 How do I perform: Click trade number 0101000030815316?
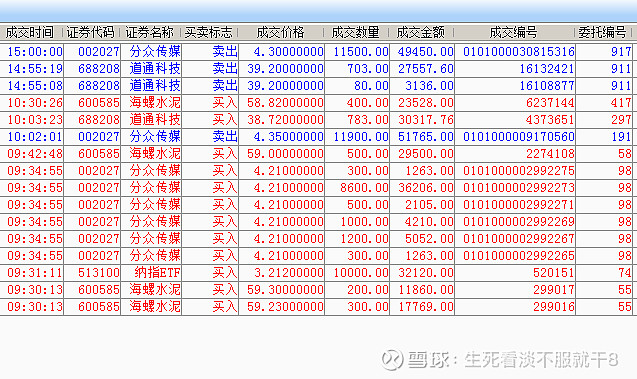[519, 52]
